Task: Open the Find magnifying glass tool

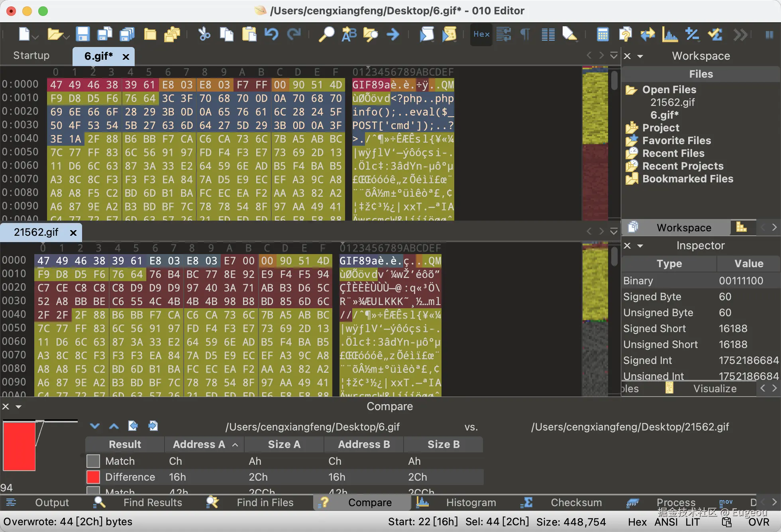Action: click(x=326, y=35)
